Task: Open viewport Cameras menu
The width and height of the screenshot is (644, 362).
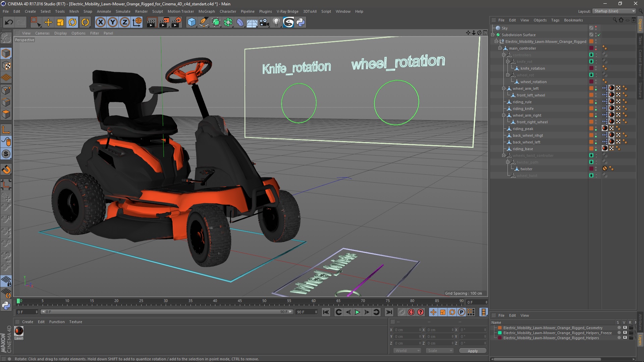Action: pos(42,33)
